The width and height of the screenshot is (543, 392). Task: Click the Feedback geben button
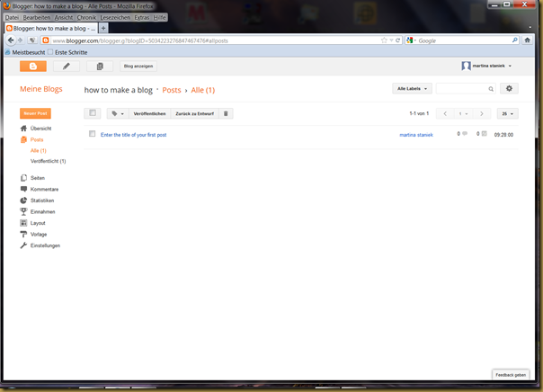pos(511,375)
